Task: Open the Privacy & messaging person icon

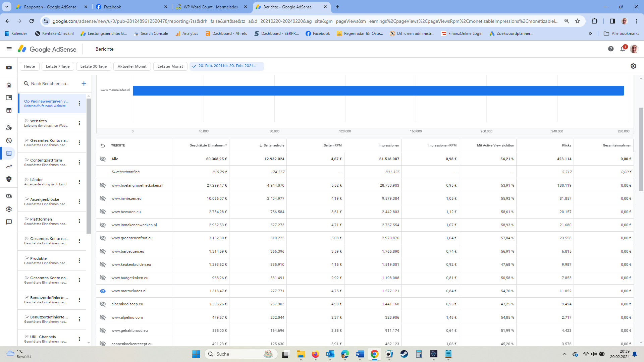Action: coord(9,128)
